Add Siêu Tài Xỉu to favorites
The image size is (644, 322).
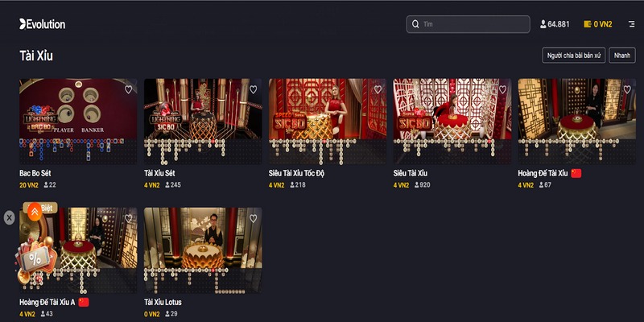[502, 89]
